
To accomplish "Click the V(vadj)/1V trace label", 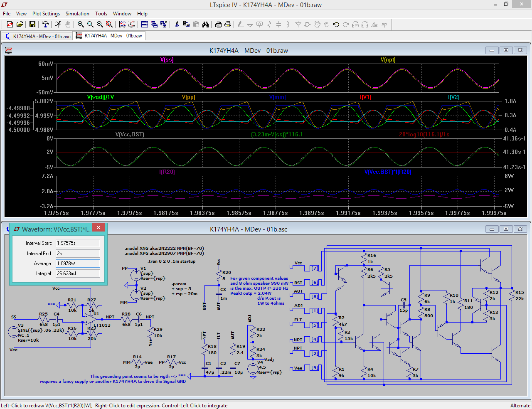I will coord(101,97).
